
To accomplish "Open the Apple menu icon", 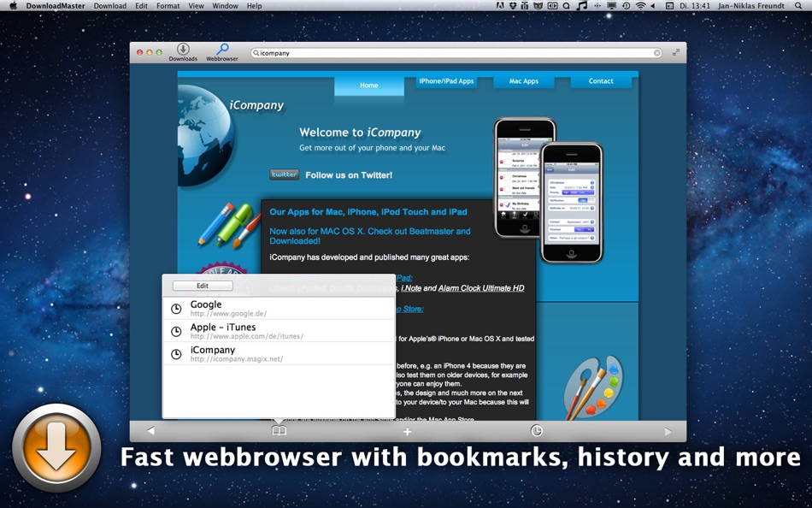I will coord(14,6).
